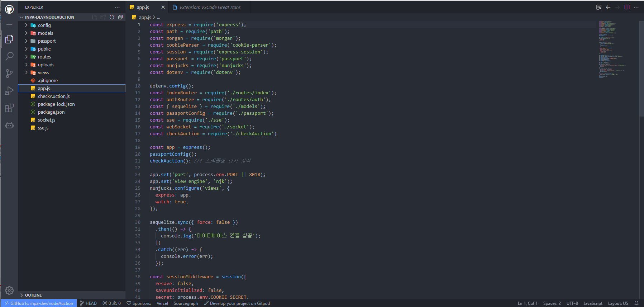Expand the Outline section
644x307 pixels.
pos(72,295)
